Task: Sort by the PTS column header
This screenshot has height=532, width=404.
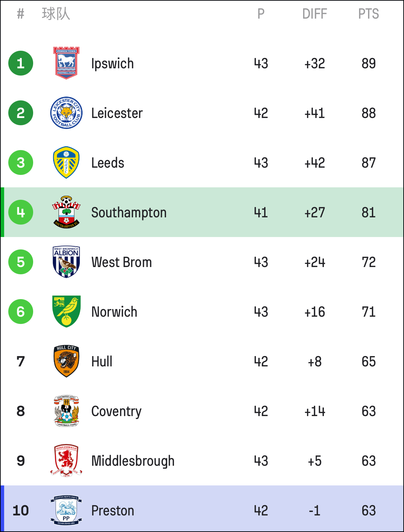Action: click(x=368, y=14)
